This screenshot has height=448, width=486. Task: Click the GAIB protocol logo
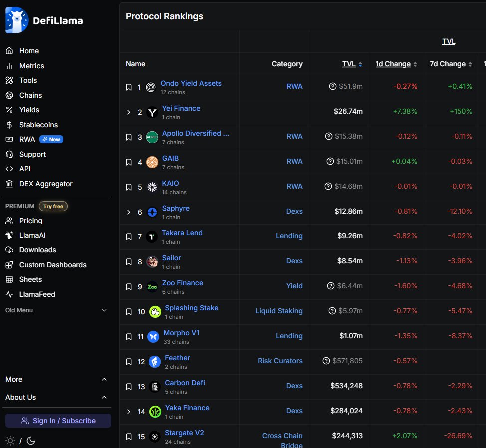coord(152,162)
